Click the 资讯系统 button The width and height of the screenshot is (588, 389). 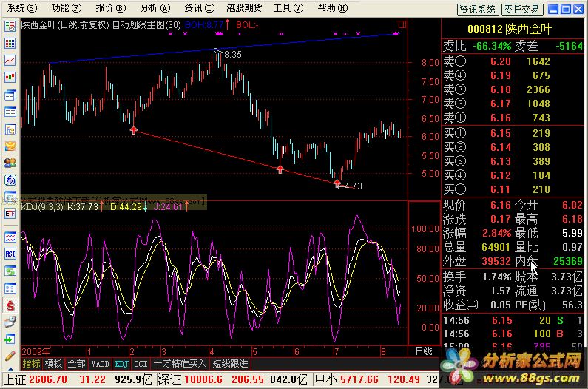pos(478,10)
